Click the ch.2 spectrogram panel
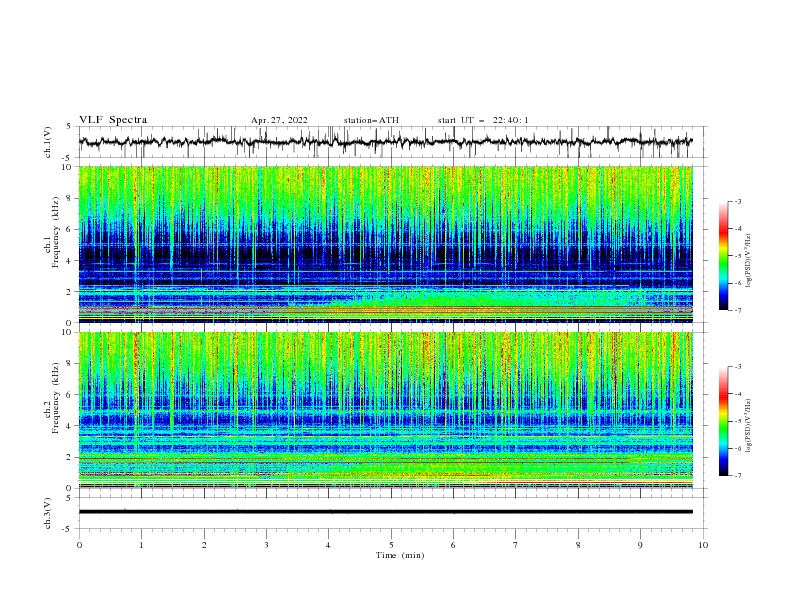The image size is (792, 612). [386, 410]
